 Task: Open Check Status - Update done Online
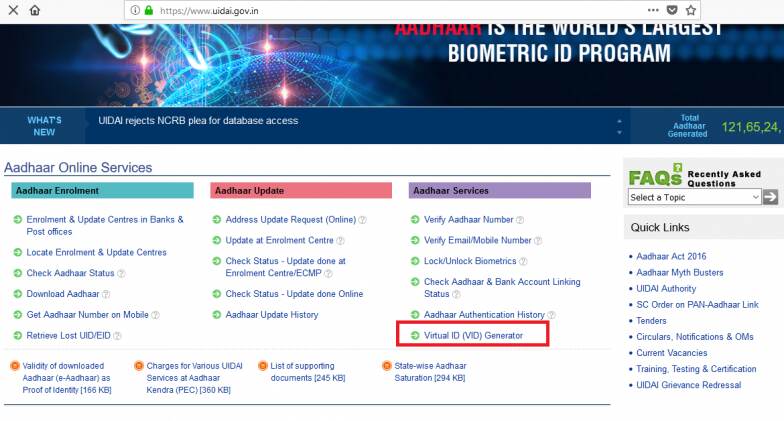pos(294,294)
